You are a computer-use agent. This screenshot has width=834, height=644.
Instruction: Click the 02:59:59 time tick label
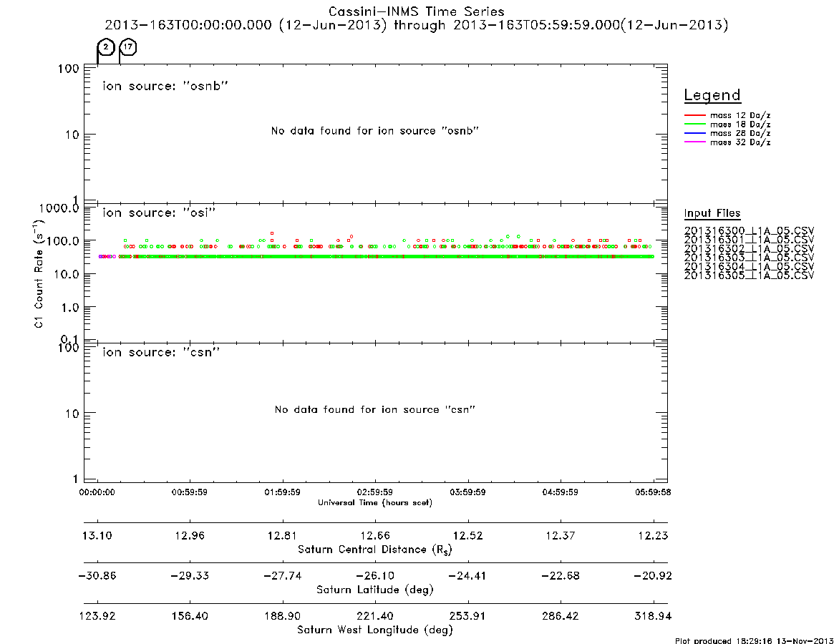375,492
